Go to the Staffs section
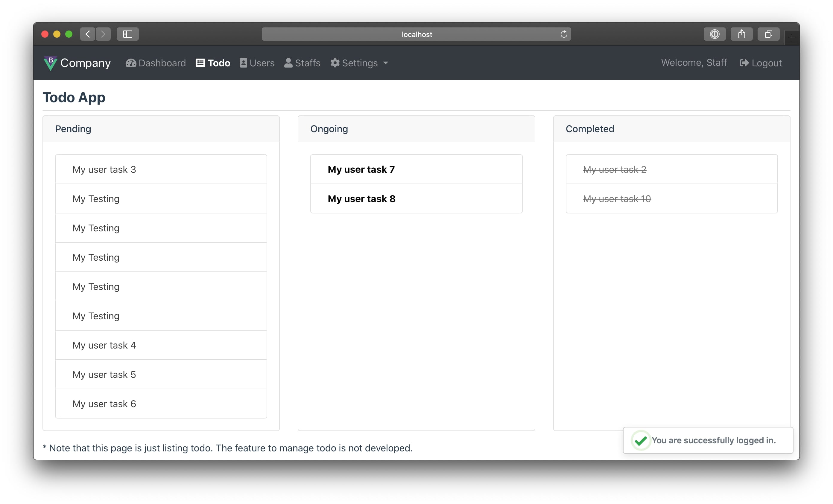833x504 pixels. coord(307,63)
